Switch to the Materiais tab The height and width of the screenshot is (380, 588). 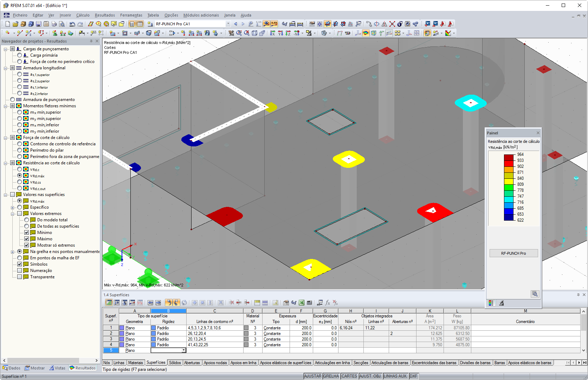pyautogui.click(x=136, y=362)
